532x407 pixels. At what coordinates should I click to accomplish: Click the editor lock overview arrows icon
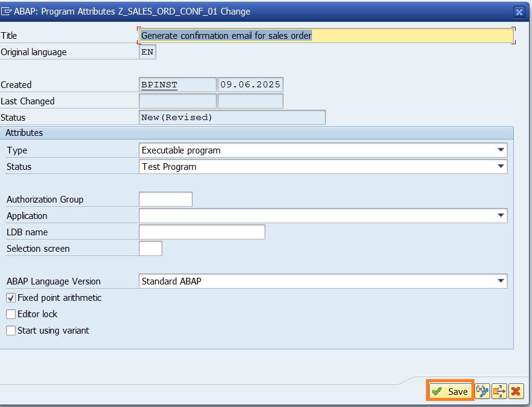click(499, 391)
